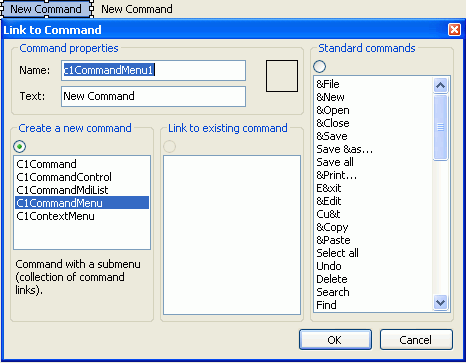Viewport: 466px width, 363px height.
Task: Select Cu&t standard command
Action: [373, 214]
